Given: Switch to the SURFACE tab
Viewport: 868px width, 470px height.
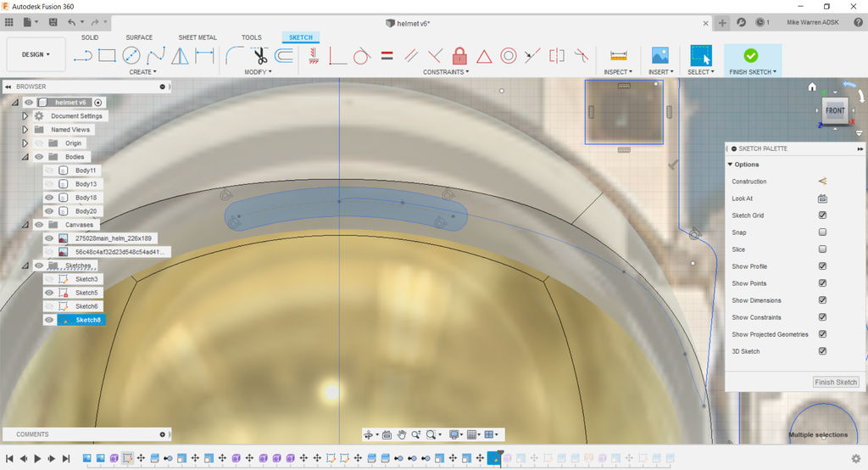Looking at the screenshot, I should coord(139,37).
